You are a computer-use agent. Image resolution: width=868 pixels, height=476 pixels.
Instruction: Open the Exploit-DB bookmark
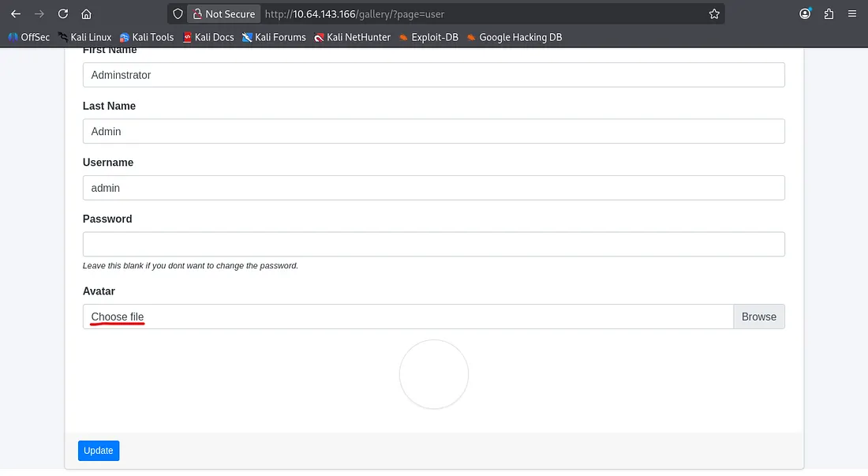point(428,37)
